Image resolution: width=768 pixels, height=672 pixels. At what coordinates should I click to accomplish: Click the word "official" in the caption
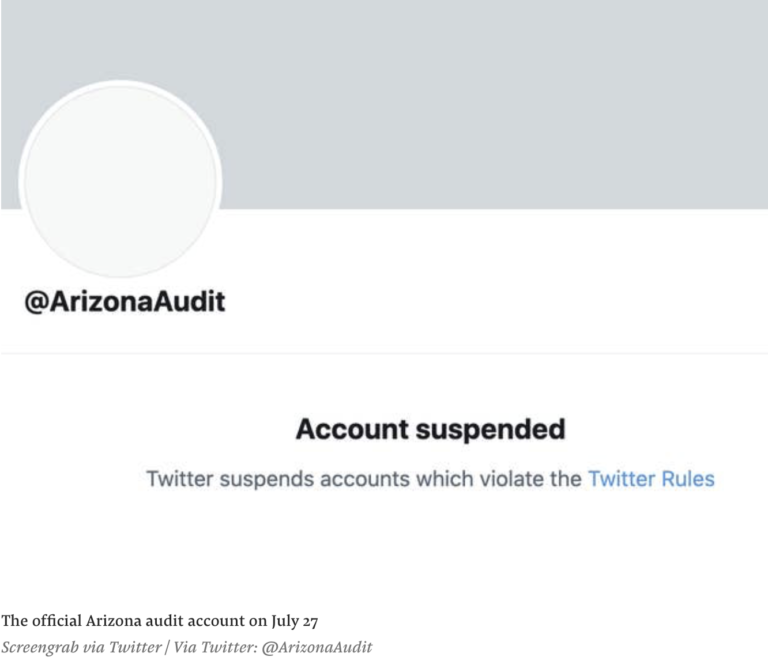[52, 621]
